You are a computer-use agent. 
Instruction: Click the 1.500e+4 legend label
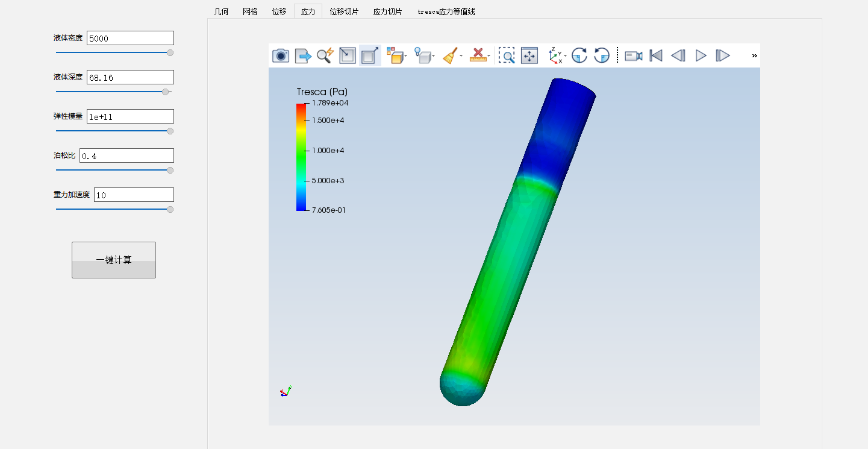(328, 120)
